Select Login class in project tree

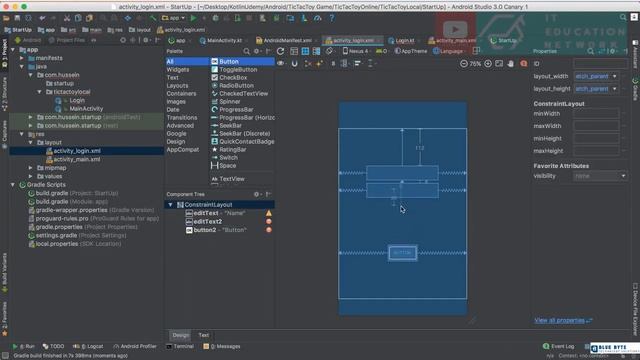tap(77, 100)
